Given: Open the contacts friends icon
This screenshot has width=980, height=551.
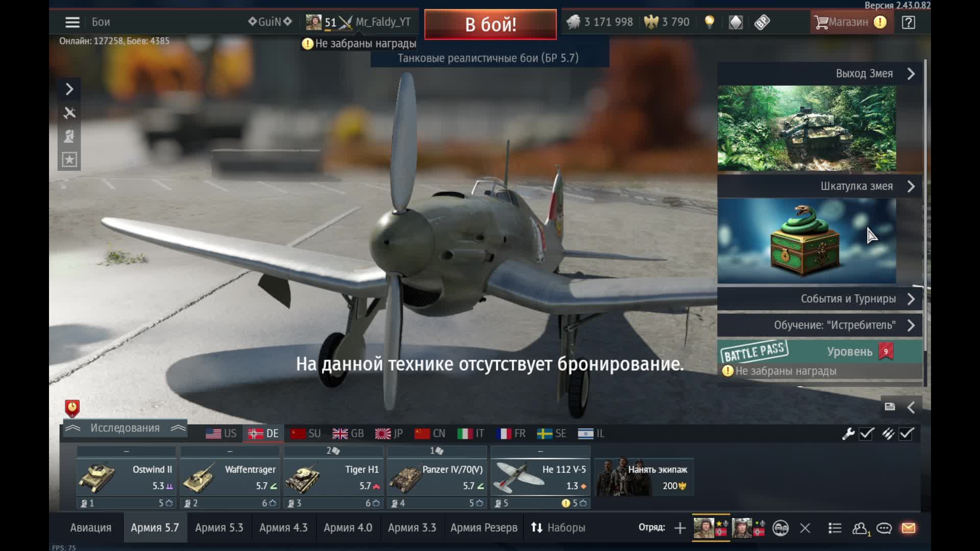Looking at the screenshot, I should (x=861, y=529).
